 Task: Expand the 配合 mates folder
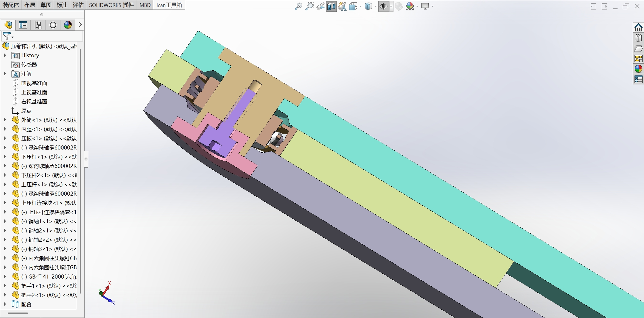[x=5, y=304]
